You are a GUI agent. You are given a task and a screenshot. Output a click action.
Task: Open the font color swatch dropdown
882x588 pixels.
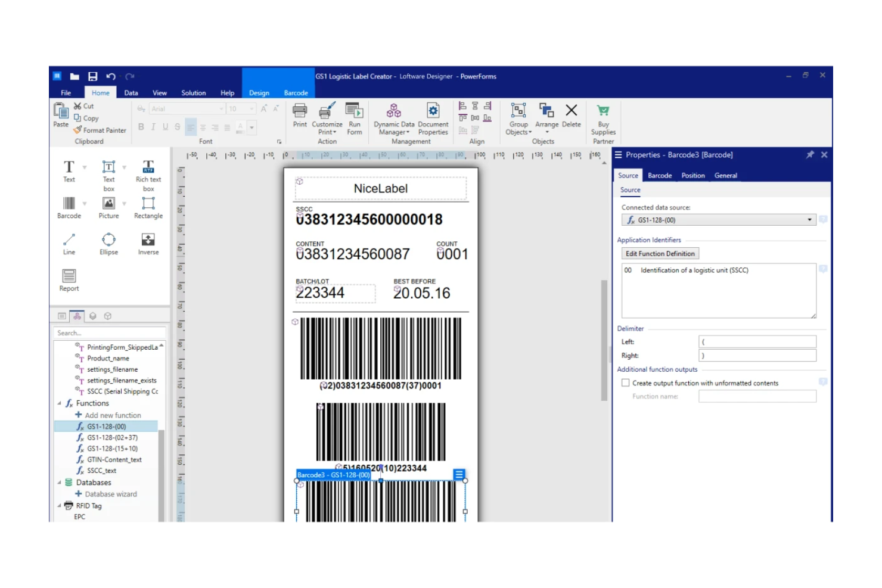pyautogui.click(x=250, y=127)
